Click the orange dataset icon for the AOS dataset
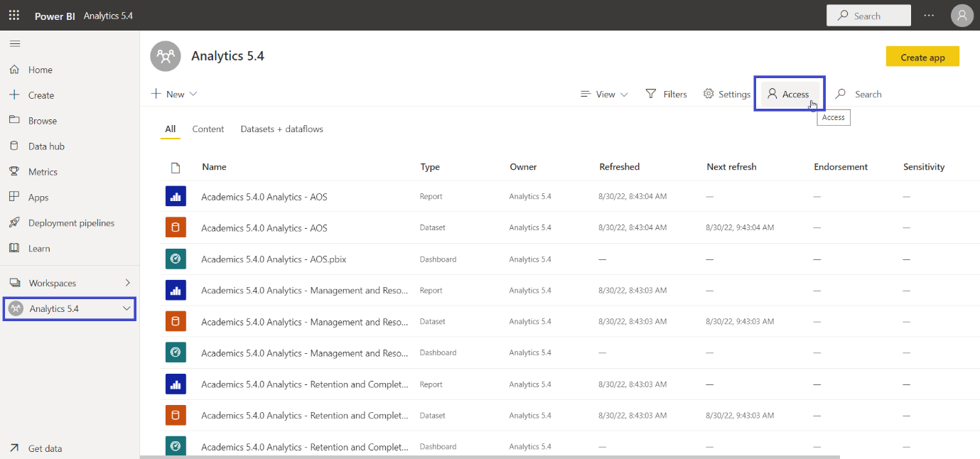The image size is (980, 459). coord(176,227)
